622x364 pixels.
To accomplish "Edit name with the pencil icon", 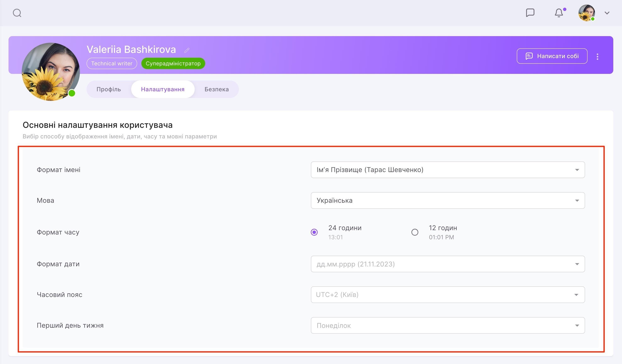I will point(187,50).
